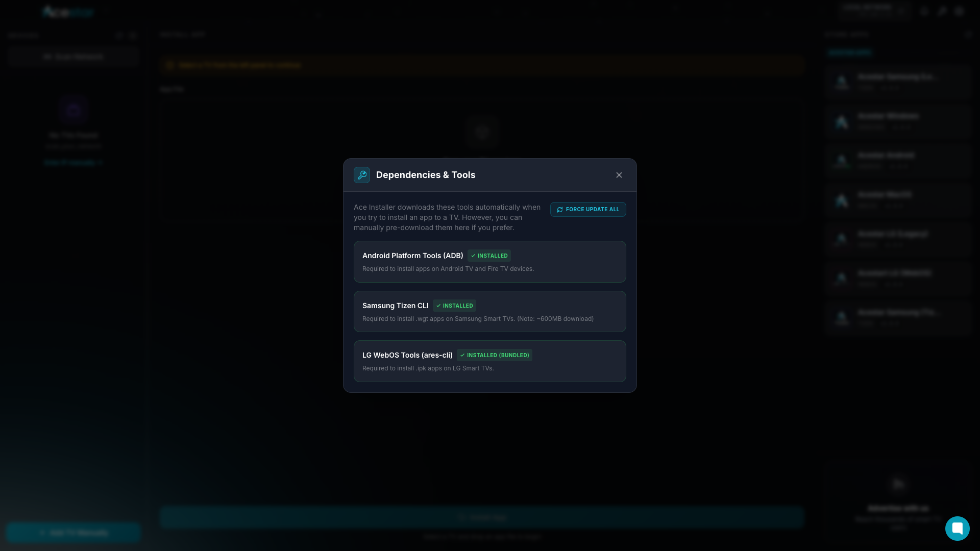Click the Installed badge for Android Platform Tools

pyautogui.click(x=489, y=256)
